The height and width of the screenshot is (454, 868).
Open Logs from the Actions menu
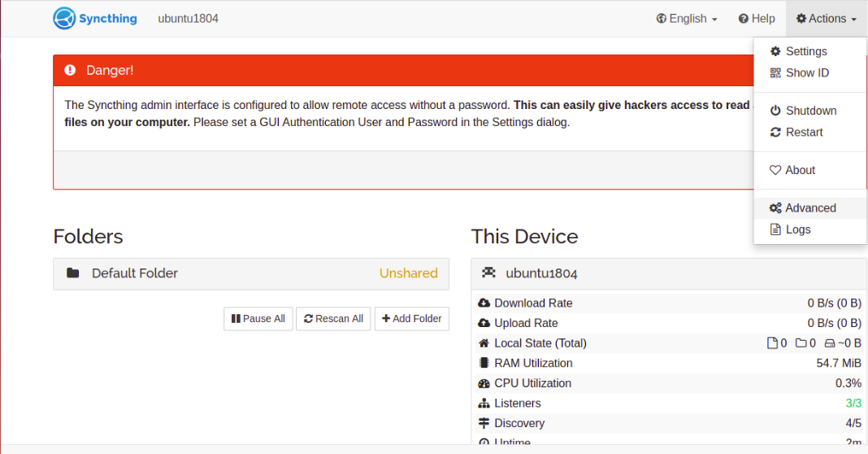click(810, 229)
